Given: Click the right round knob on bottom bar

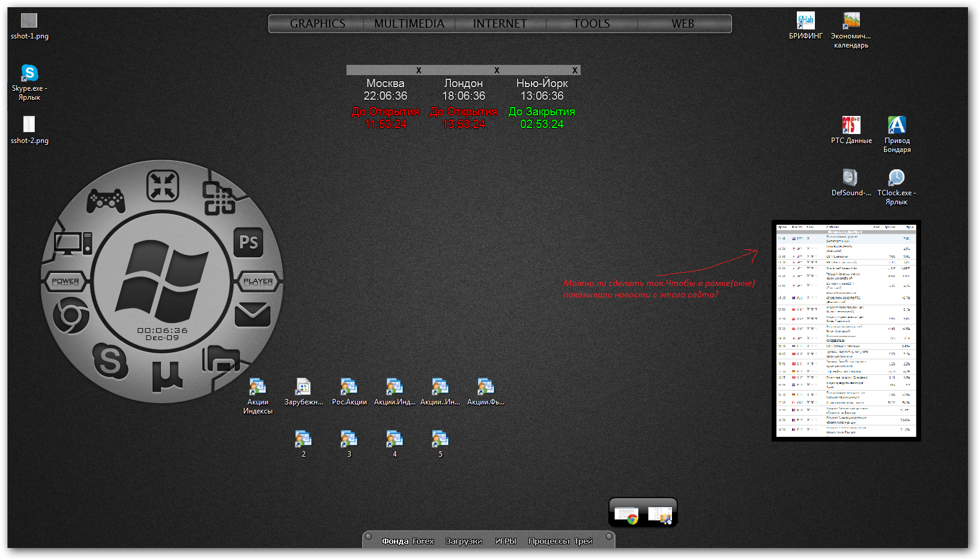Looking at the screenshot, I should tap(609, 537).
